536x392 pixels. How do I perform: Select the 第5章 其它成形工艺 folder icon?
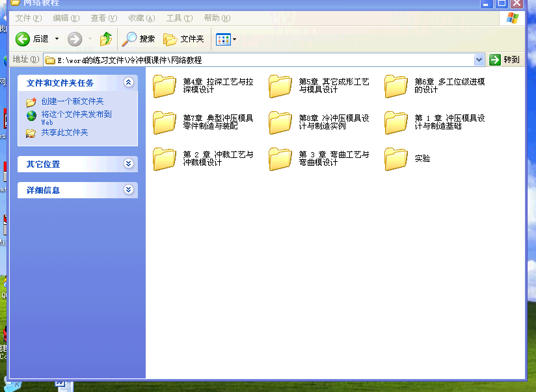point(280,86)
